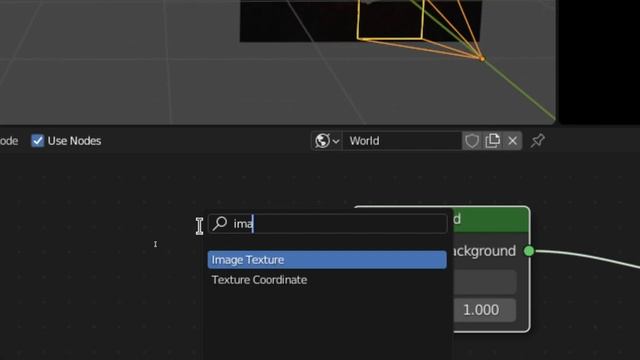Open the World datablock browse dropdown
This screenshot has height=360, width=640.
327,141
